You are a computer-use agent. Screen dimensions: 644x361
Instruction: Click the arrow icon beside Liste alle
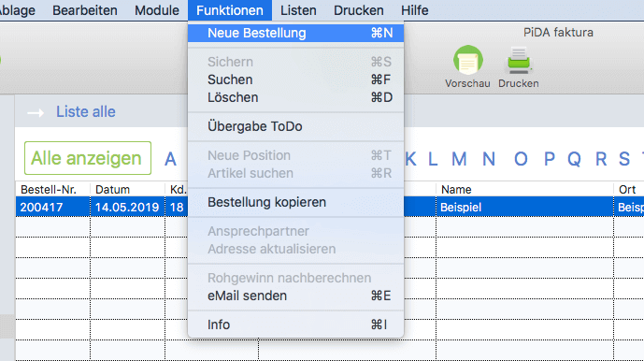pyautogui.click(x=36, y=112)
